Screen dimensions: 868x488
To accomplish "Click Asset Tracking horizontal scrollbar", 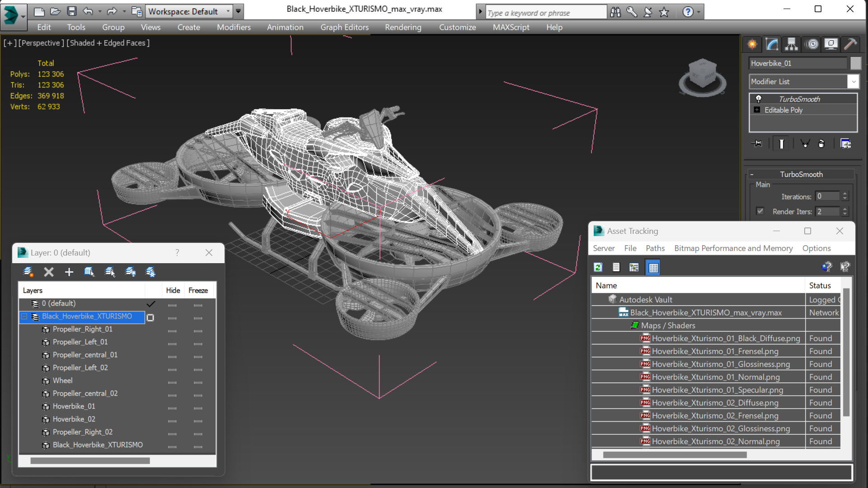I will click(675, 455).
